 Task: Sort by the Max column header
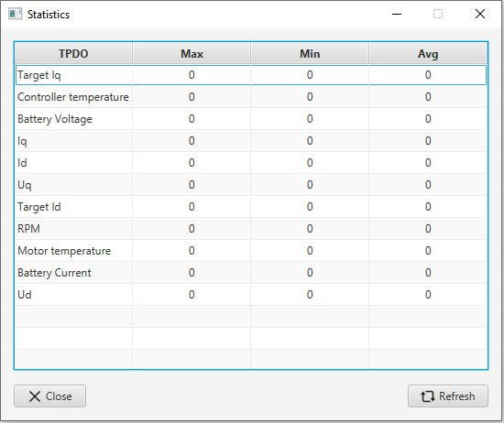coord(192,53)
